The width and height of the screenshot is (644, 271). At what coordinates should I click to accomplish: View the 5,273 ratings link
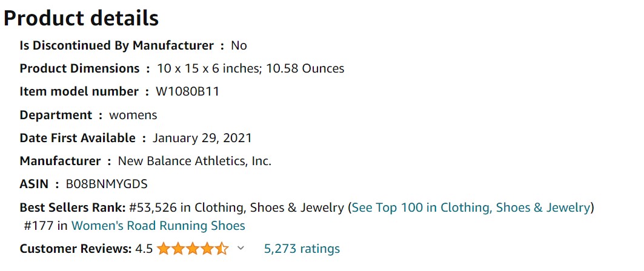pos(302,249)
